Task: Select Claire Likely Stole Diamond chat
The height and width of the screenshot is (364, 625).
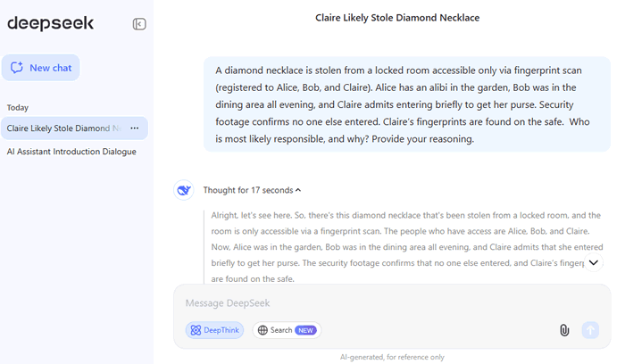Action: click(x=62, y=128)
